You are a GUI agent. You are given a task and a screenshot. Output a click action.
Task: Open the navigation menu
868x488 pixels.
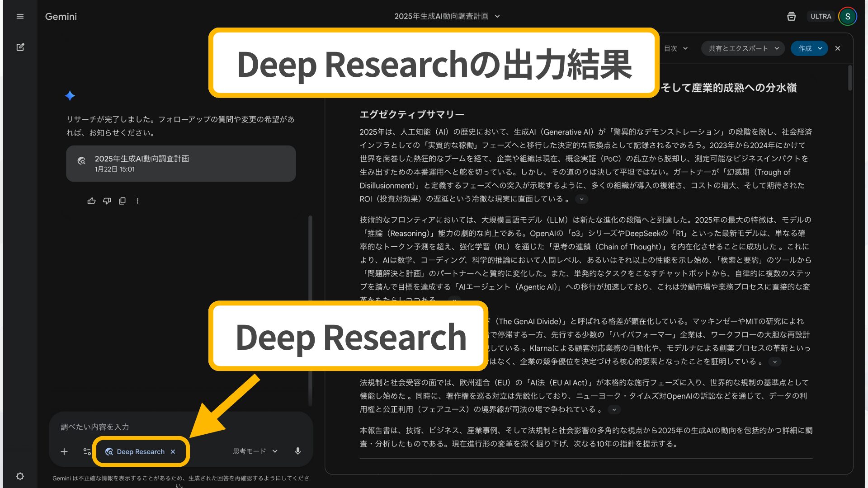pos(20,16)
